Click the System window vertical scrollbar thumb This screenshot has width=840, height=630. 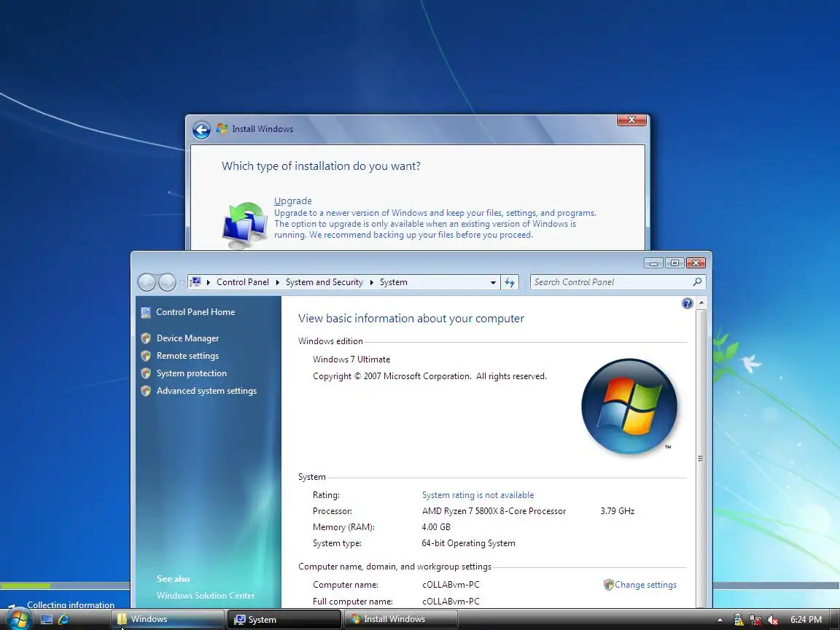(x=701, y=458)
